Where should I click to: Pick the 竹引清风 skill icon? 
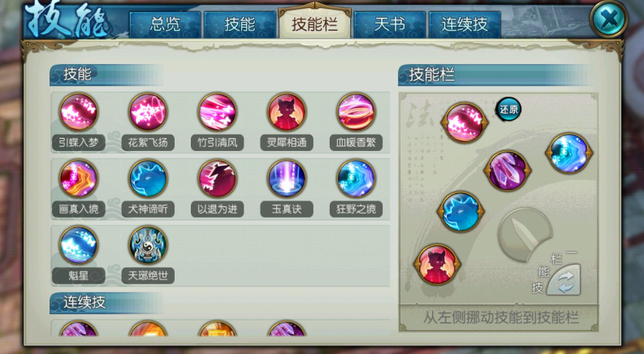click(218, 112)
